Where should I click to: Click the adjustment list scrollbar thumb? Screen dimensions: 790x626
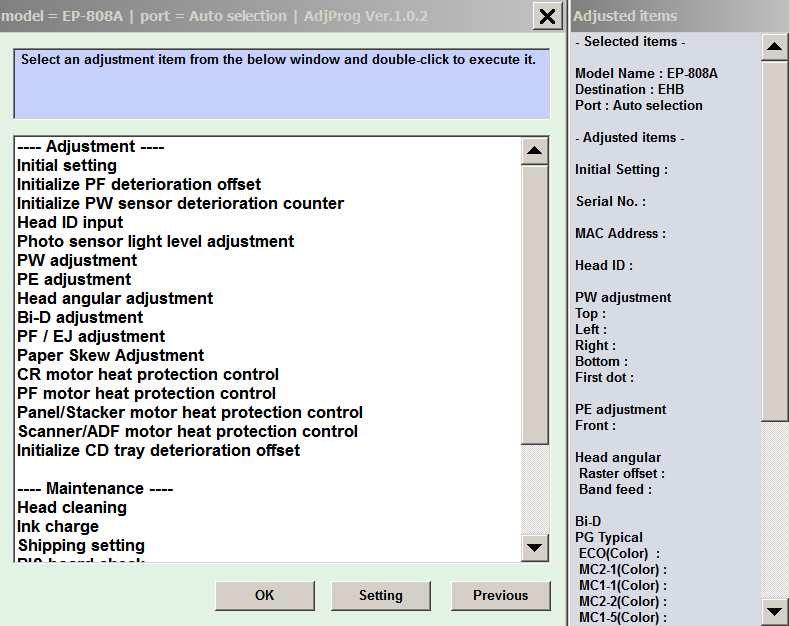pyautogui.click(x=535, y=305)
